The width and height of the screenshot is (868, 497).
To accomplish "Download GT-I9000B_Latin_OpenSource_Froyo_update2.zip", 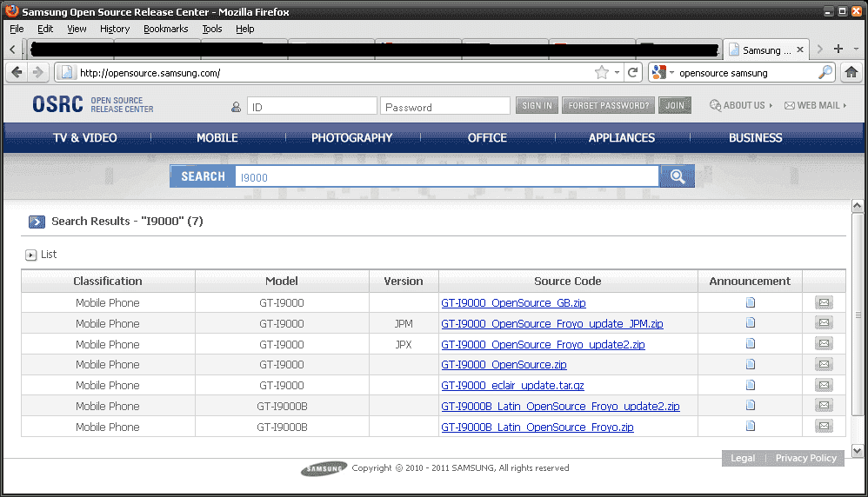I will click(x=560, y=407).
